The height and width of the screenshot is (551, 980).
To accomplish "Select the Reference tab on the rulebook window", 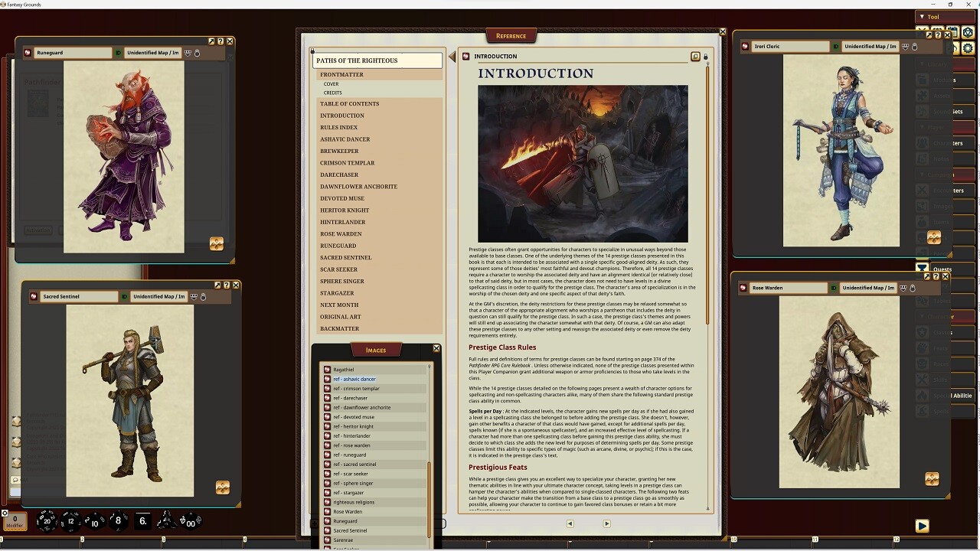I will point(511,35).
